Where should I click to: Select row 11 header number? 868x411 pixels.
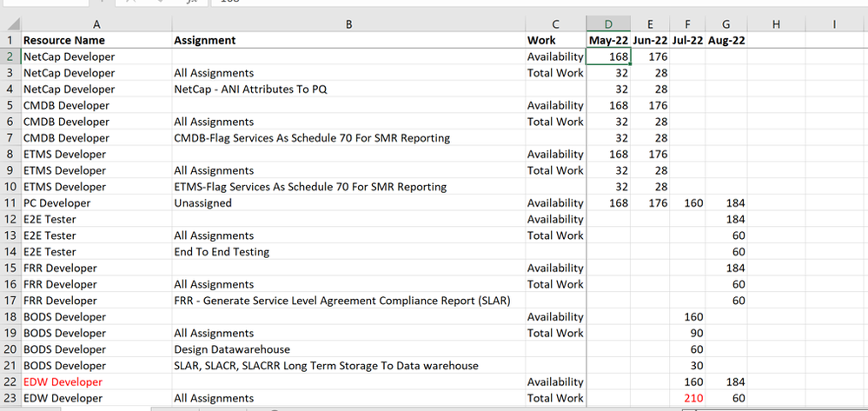10,203
